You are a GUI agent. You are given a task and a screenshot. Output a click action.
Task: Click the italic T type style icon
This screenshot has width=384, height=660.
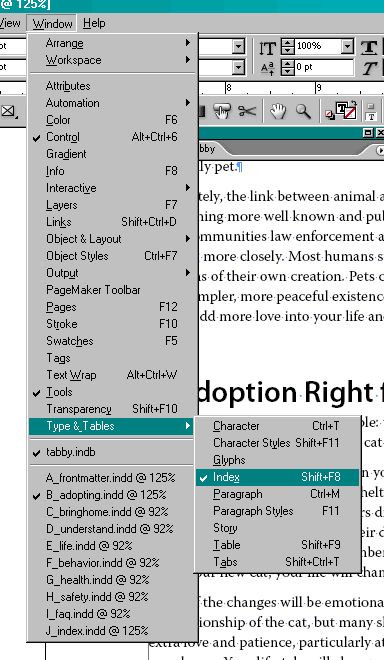[369, 68]
